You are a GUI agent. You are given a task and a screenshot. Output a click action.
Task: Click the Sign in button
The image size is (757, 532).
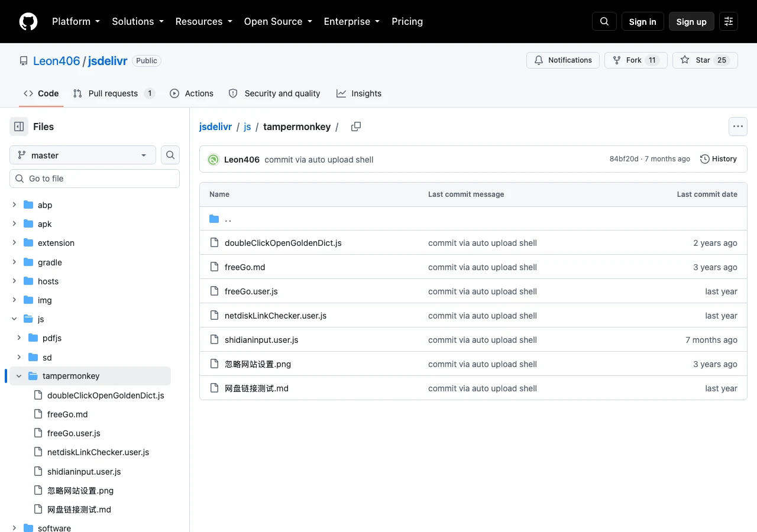click(643, 21)
